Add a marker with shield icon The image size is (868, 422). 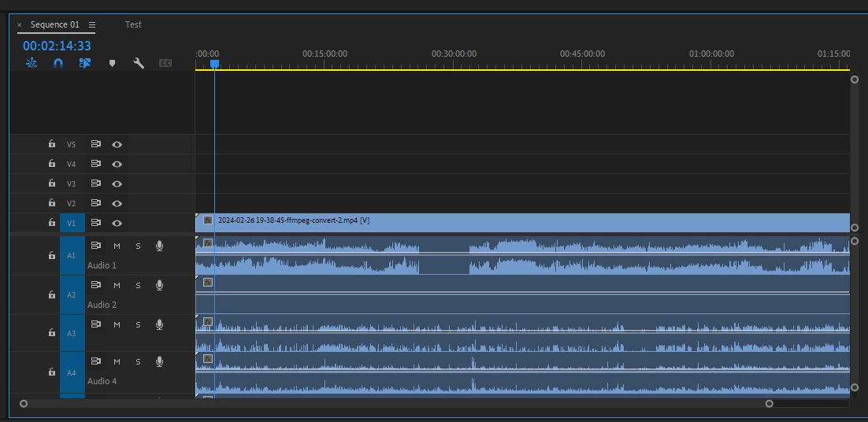[x=112, y=63]
